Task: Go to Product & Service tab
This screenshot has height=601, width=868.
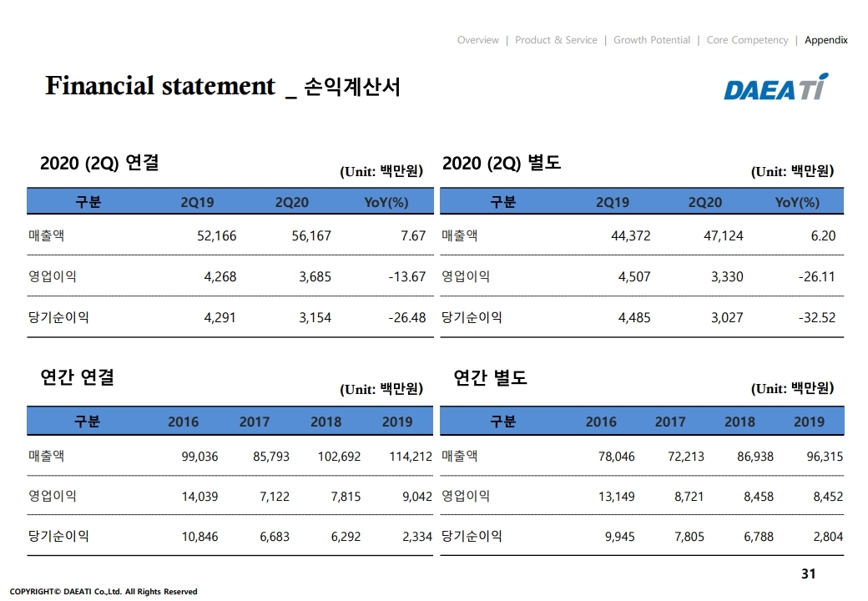Action: [556, 40]
